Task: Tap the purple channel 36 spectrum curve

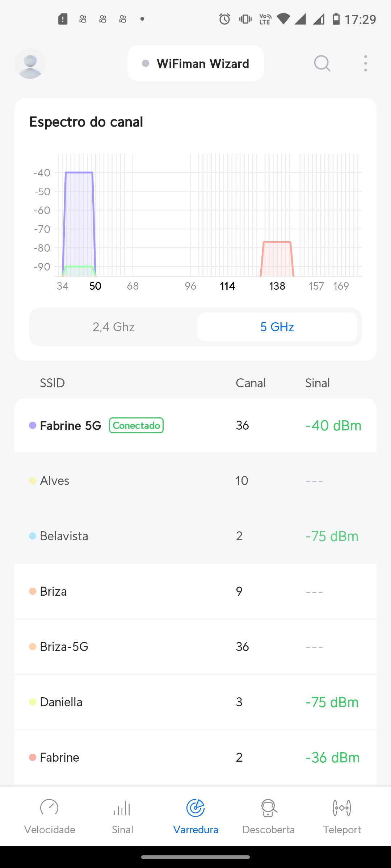Action: [x=79, y=217]
